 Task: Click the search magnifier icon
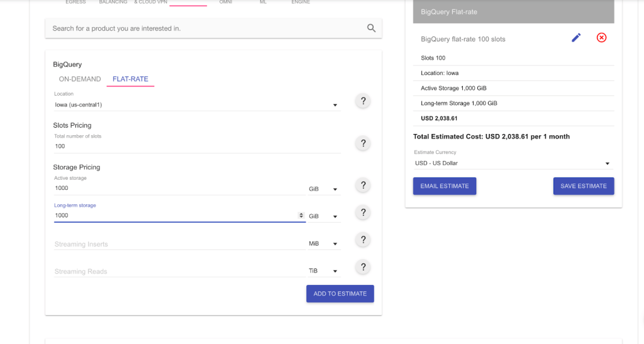tap(371, 28)
